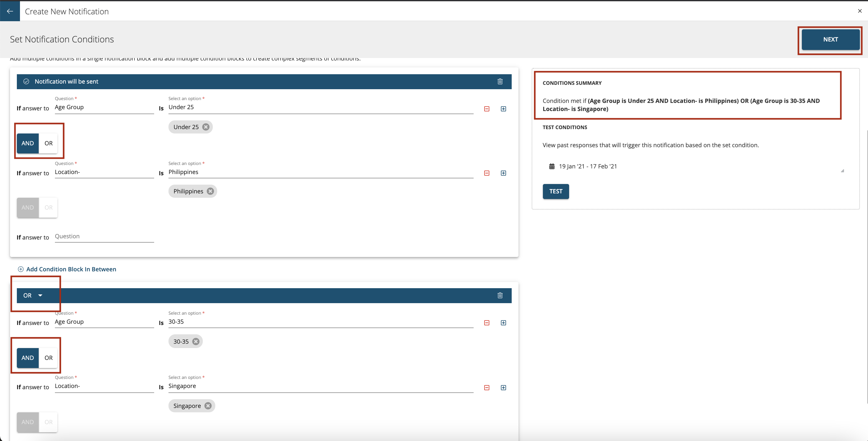Delete the first condition block via trash icon

click(500, 81)
